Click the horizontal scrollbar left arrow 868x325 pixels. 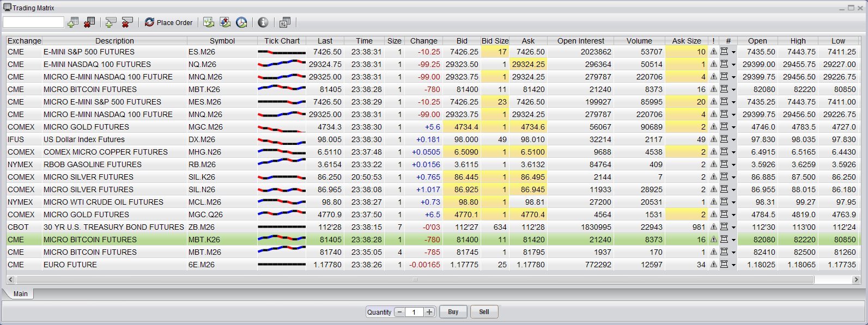pos(10,279)
